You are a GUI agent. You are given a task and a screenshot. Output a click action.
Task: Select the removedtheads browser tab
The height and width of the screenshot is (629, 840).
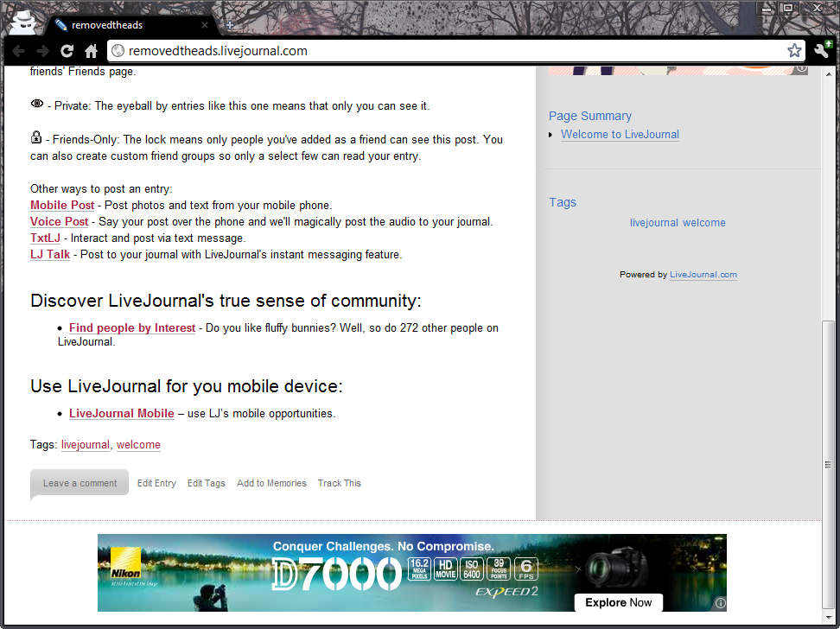coord(130,25)
